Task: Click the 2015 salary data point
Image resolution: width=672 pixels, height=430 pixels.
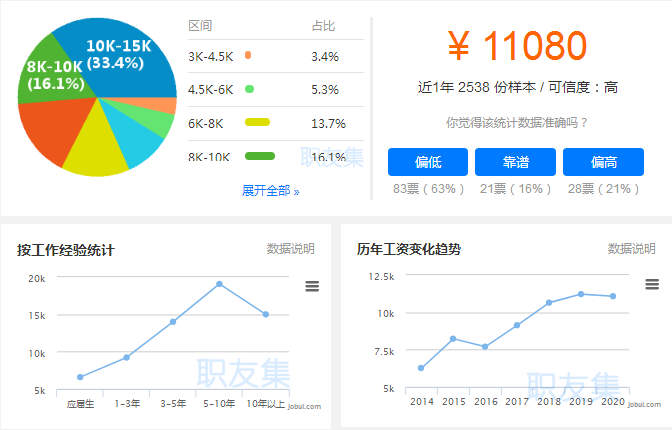Action: coord(453,339)
